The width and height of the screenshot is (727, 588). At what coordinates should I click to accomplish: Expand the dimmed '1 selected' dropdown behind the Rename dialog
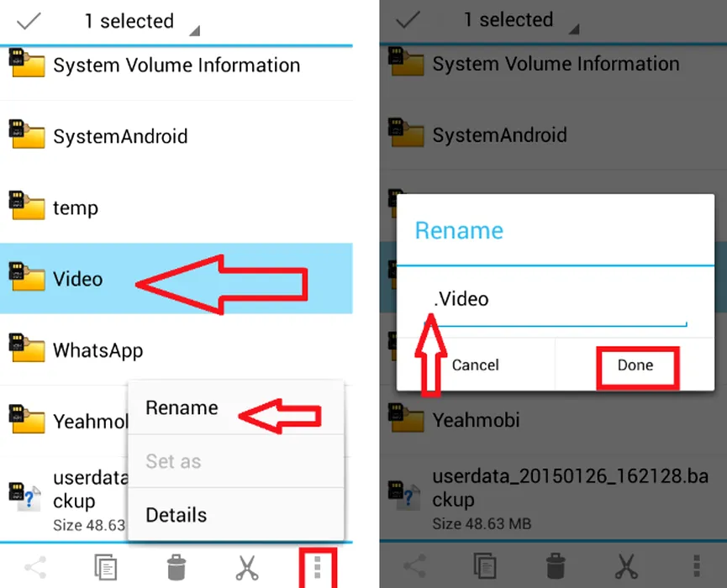(x=517, y=21)
